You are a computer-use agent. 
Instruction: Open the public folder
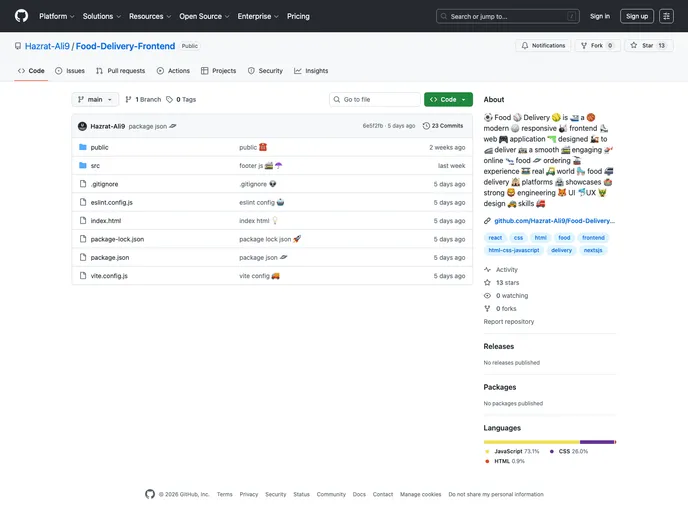[x=99, y=147]
